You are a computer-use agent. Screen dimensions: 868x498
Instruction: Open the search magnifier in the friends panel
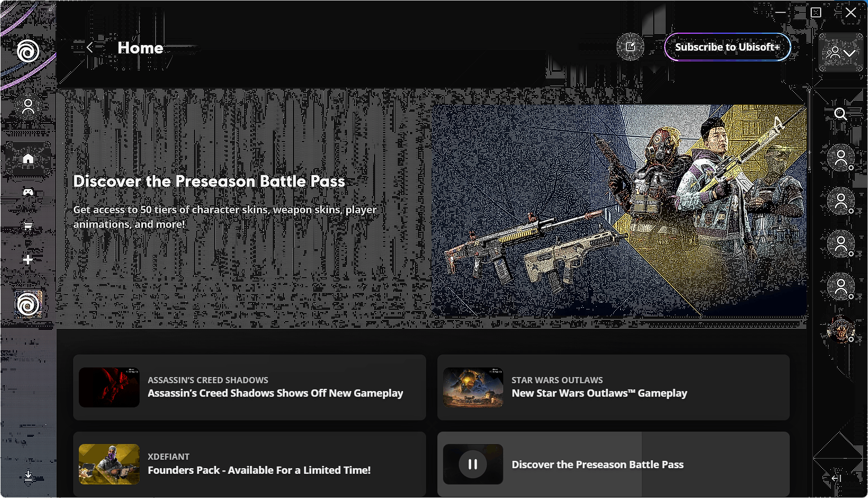tap(840, 114)
